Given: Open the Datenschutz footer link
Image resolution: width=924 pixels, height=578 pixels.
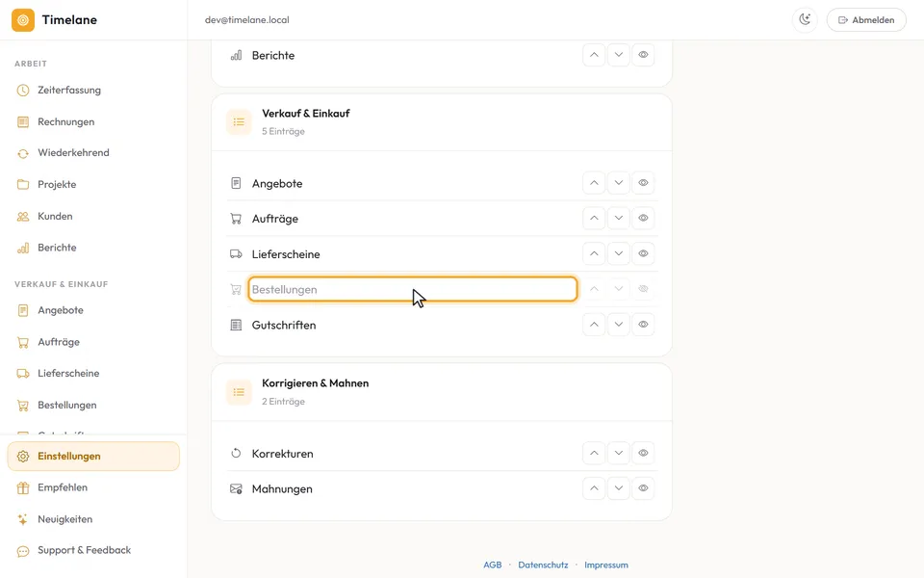Looking at the screenshot, I should pos(543,565).
